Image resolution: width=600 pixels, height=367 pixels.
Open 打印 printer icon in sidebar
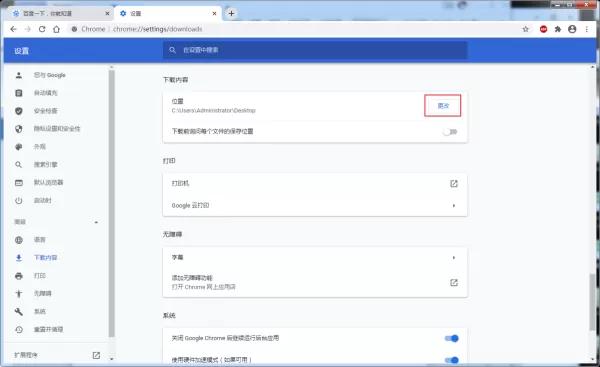[x=19, y=276]
